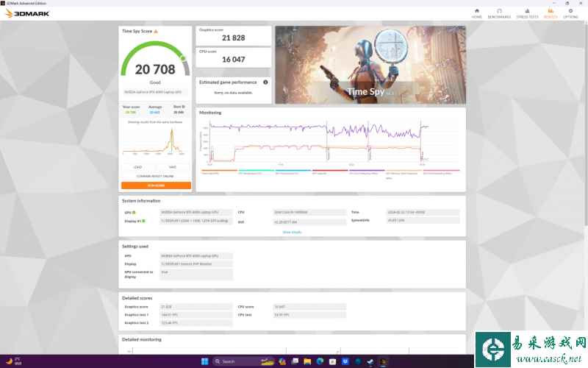Click the GPU connected to display value
The image size is (588, 368).
[196, 275]
